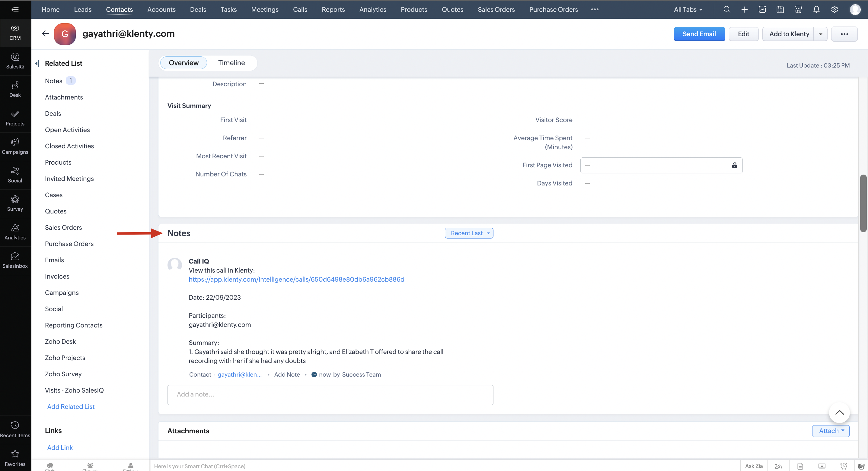Toggle the hamburger menu at top-left
Viewport: 868px width, 471px height.
15,9
